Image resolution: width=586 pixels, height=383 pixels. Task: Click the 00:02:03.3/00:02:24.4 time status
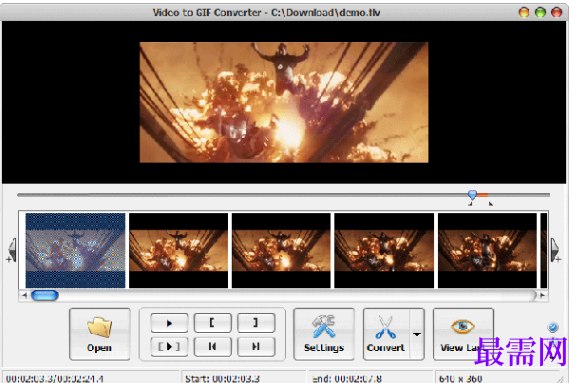pos(55,379)
